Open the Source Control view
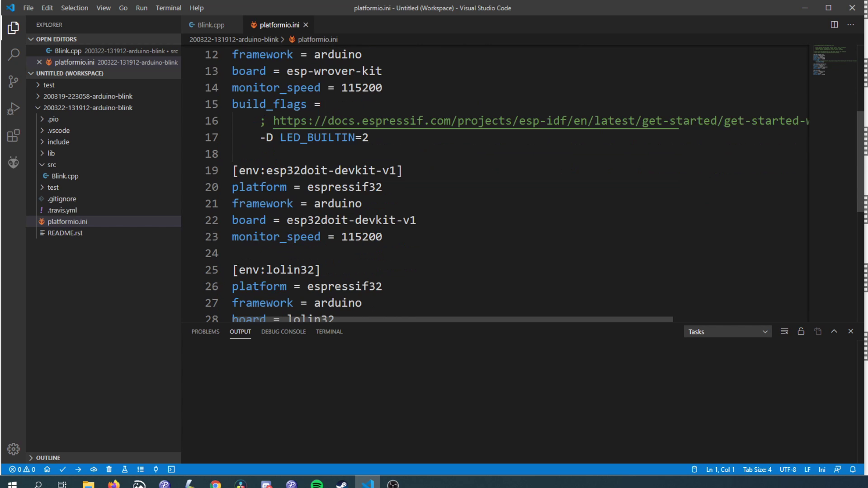The image size is (868, 488). (13, 82)
